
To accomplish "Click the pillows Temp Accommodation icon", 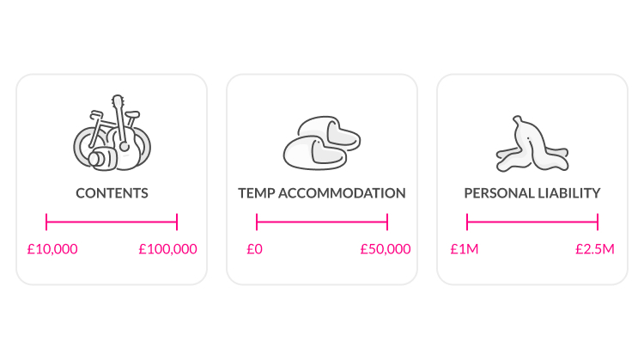I will click(x=321, y=142).
